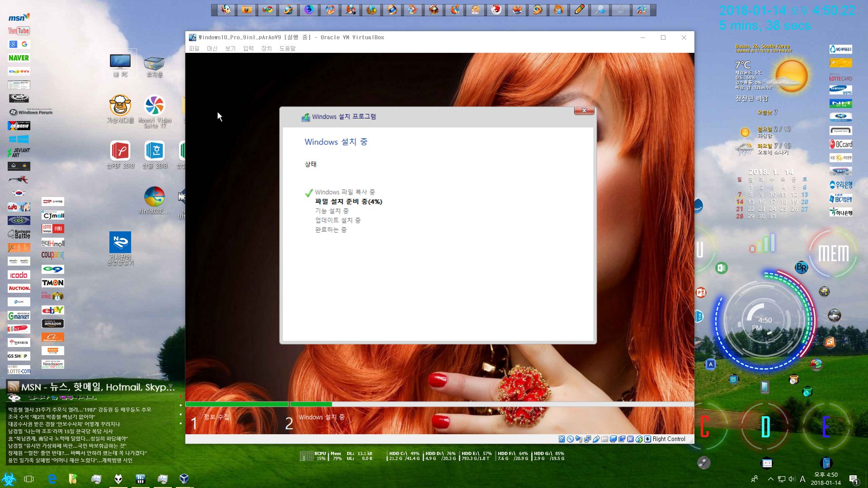Click the Deviant Art shortcut

point(19,153)
